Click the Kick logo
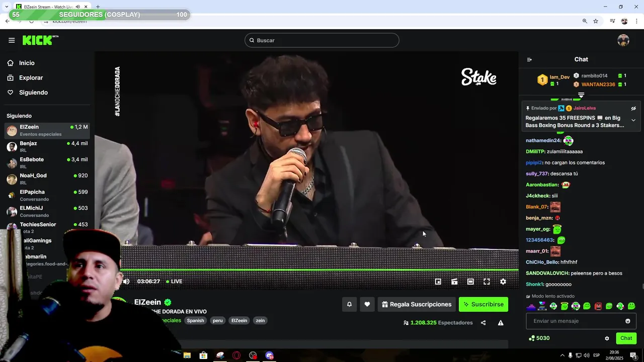Screen dimensions: 644x362 [40, 40]
